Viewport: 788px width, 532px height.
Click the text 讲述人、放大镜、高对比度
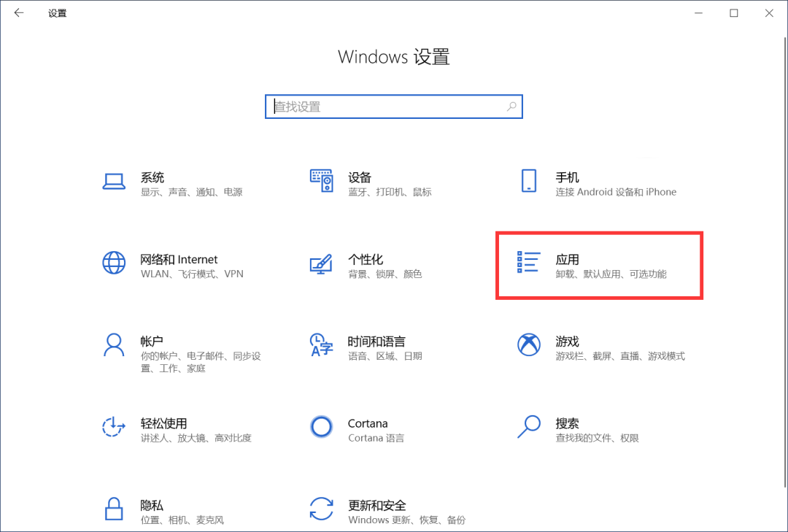tap(196, 438)
